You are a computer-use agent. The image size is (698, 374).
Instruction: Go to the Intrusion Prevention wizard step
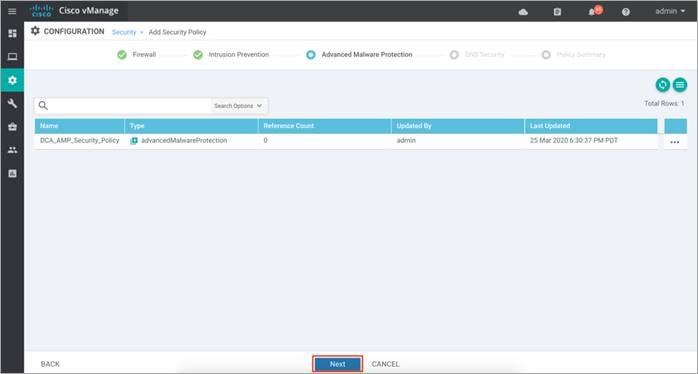[x=239, y=55]
